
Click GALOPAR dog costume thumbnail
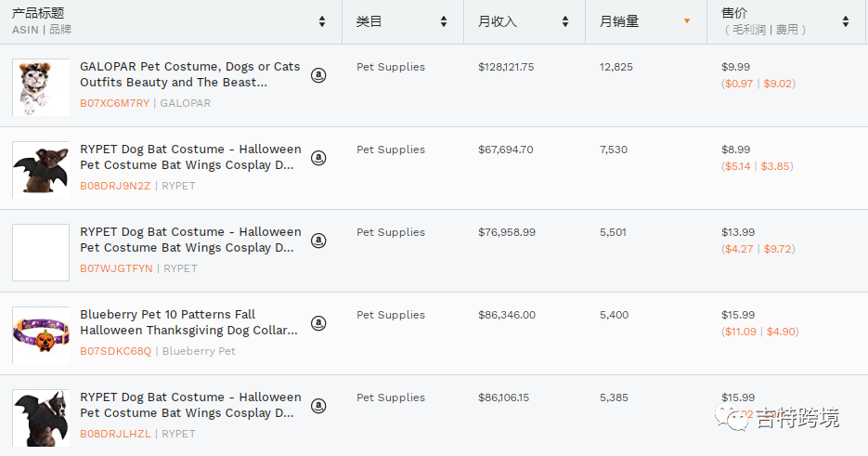pos(41,87)
